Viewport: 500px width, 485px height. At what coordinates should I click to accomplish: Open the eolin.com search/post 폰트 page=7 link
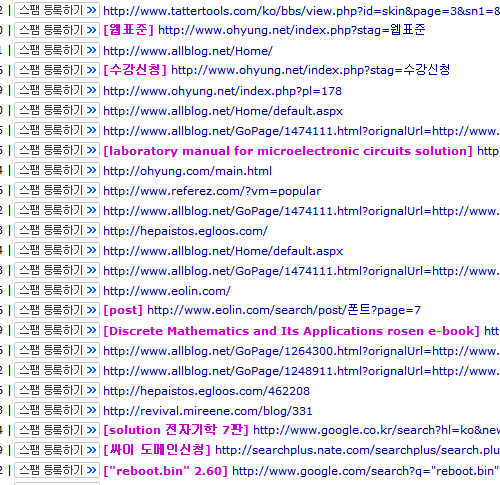point(284,310)
